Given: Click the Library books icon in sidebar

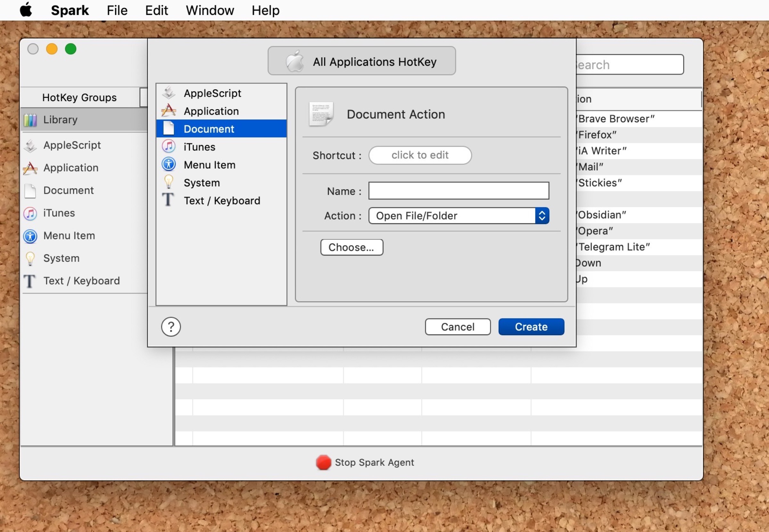Looking at the screenshot, I should (30, 120).
